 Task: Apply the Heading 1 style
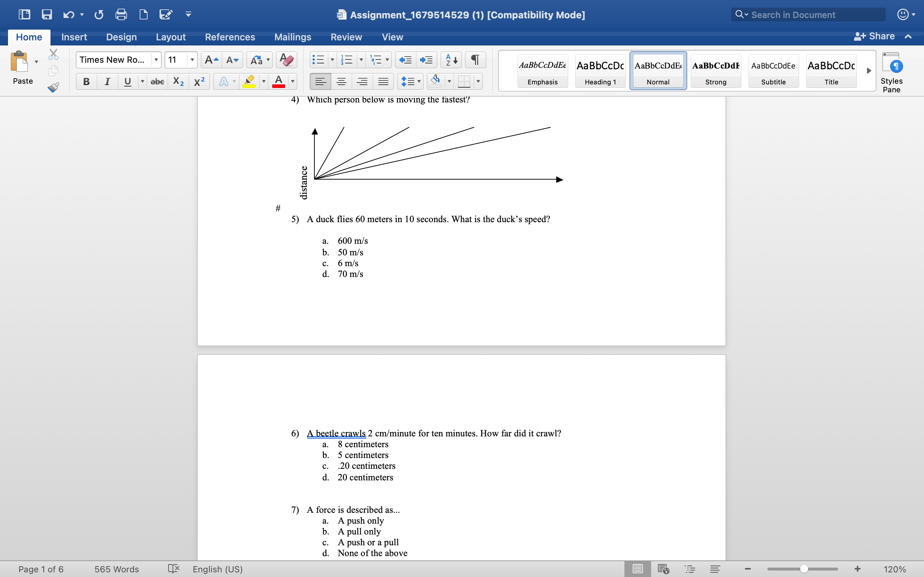coord(600,71)
